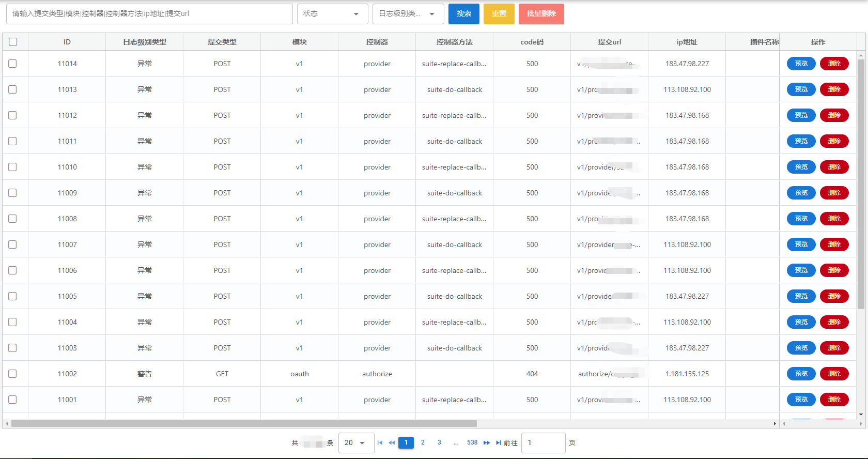868x459 pixels.
Task: Go to first page icon in pagination
Action: (380, 442)
